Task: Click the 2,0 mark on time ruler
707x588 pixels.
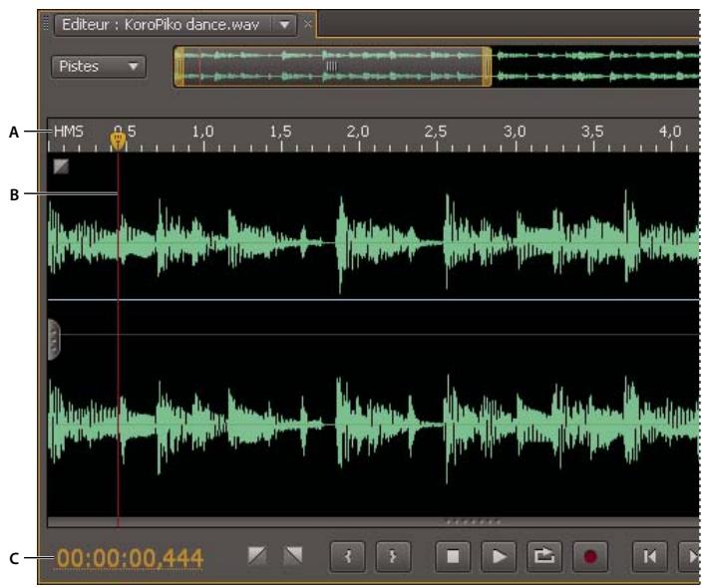Action: (x=358, y=132)
